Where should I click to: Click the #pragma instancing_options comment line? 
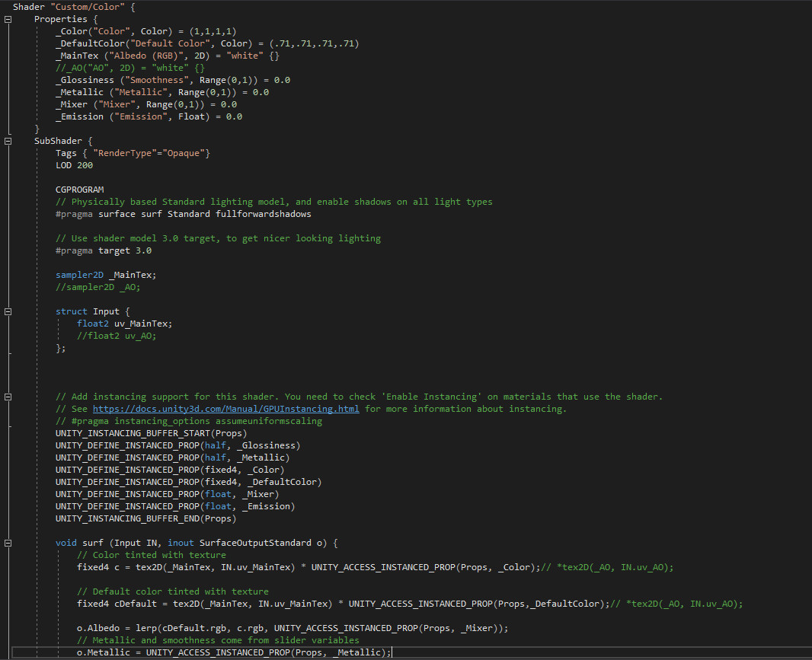click(x=188, y=422)
